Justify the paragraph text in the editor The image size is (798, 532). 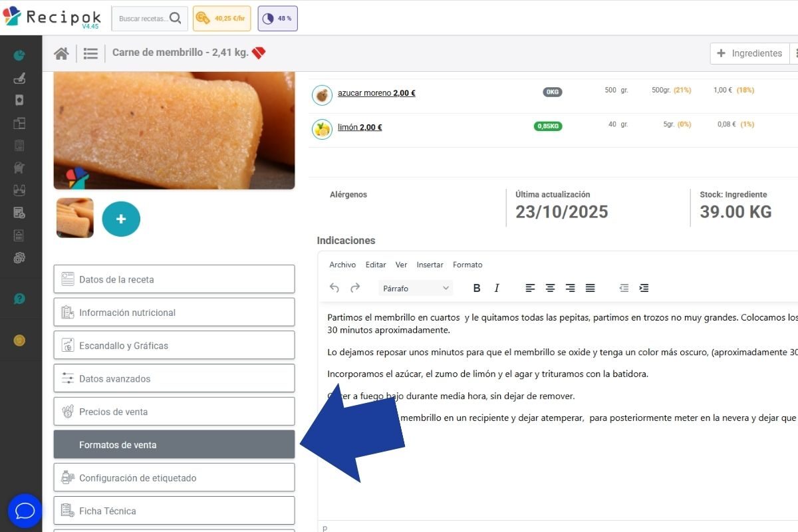[x=590, y=287]
